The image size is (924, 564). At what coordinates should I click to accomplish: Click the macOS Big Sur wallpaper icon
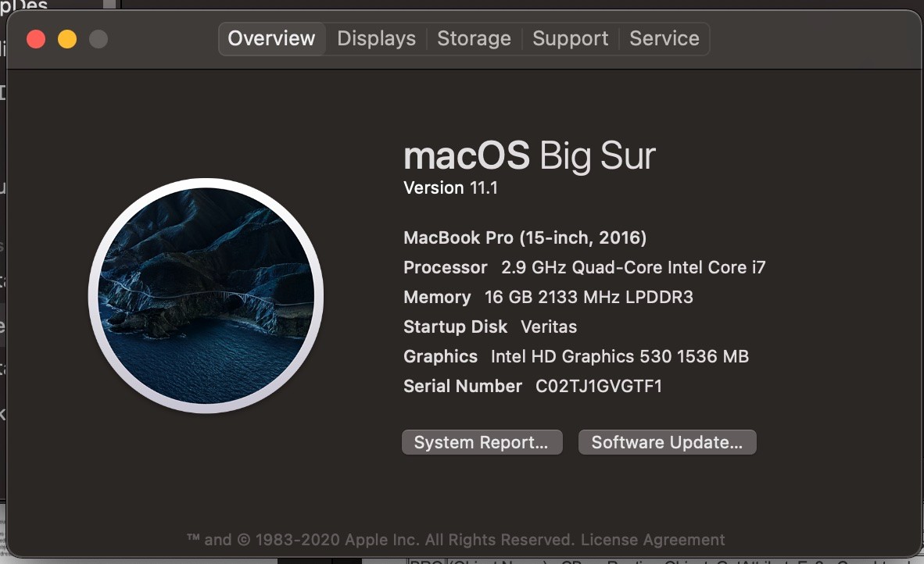(x=206, y=296)
